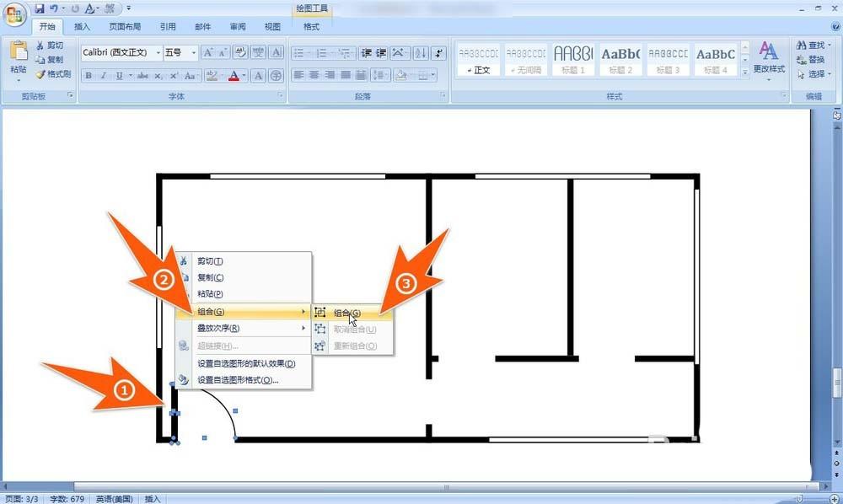Click the Paste (粘贴) clipboard icon

(x=18, y=52)
